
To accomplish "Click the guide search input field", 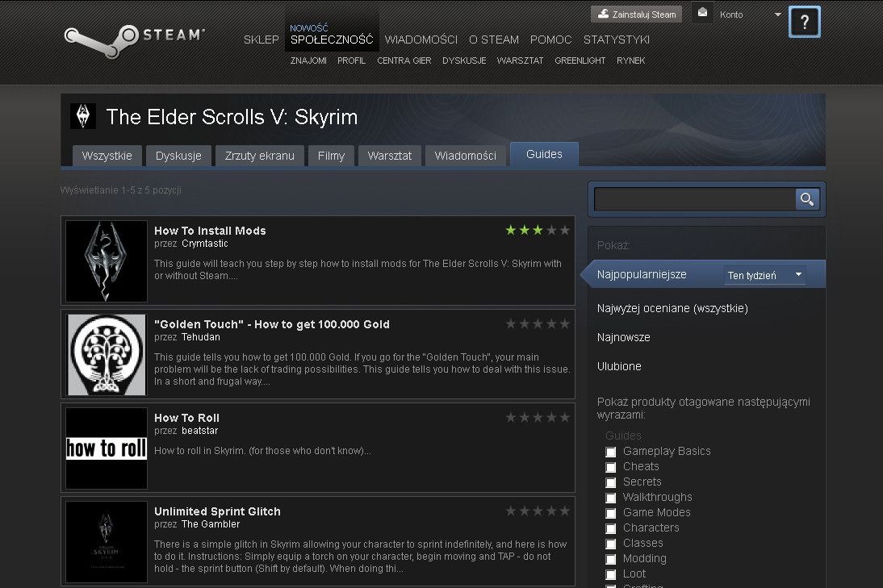I will 694,199.
